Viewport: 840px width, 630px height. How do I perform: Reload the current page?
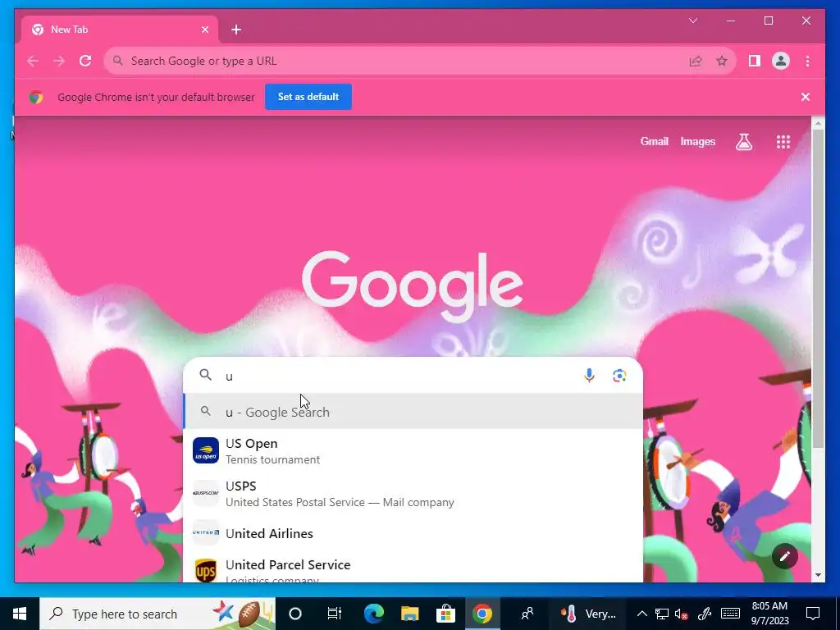tap(85, 61)
